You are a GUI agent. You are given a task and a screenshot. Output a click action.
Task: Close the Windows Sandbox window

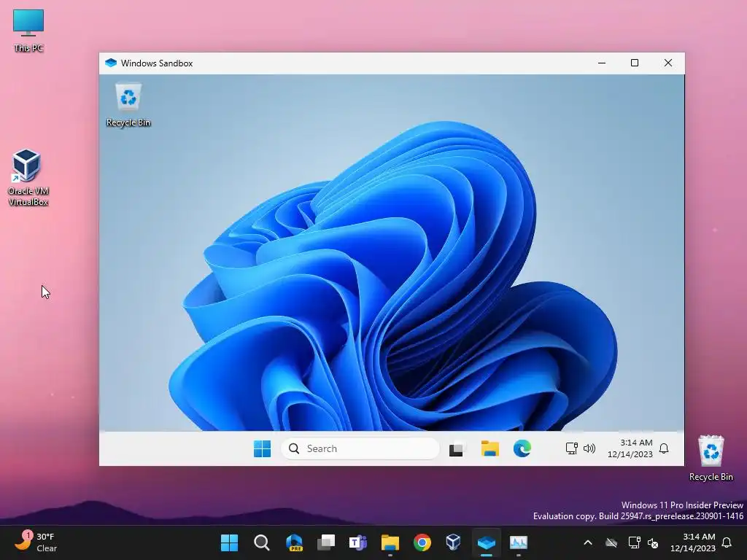coord(668,63)
